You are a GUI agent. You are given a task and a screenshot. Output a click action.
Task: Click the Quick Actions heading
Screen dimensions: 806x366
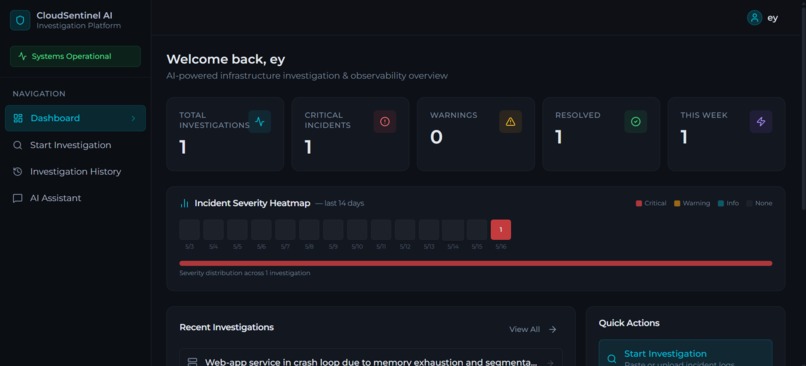(629, 323)
